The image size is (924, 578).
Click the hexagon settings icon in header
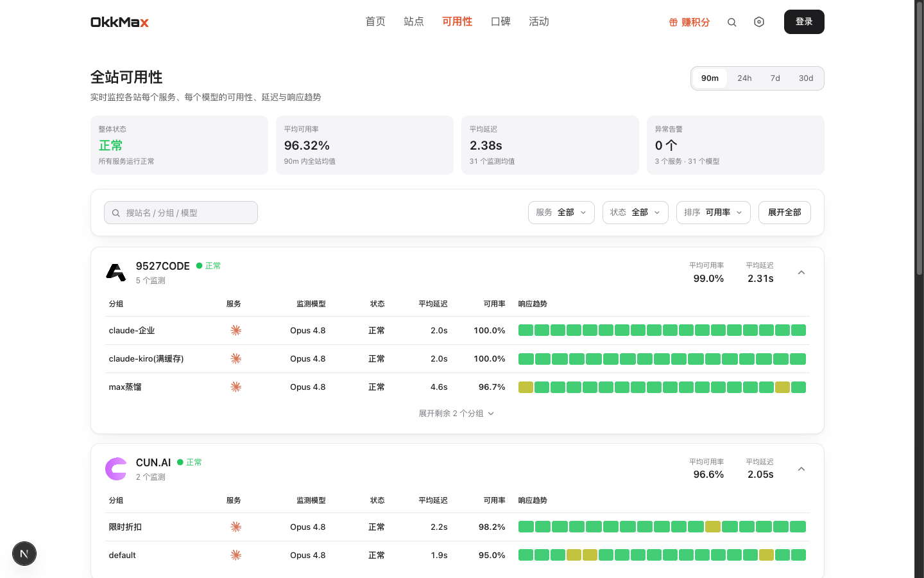click(759, 22)
